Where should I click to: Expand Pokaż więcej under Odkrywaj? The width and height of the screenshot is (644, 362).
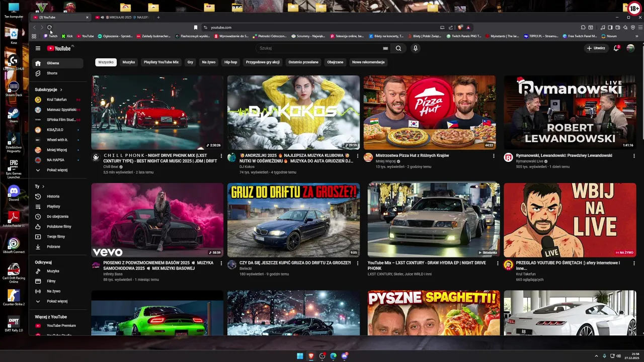point(58,301)
